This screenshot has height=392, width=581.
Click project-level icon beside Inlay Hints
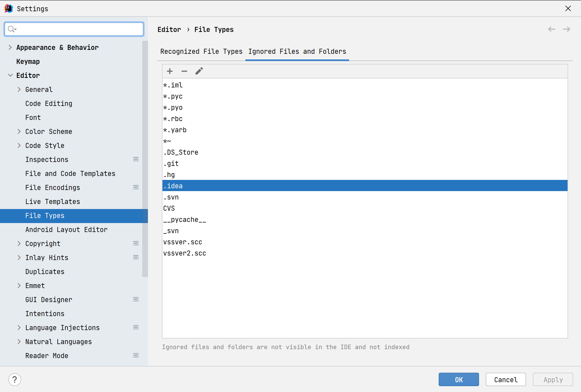(x=136, y=258)
